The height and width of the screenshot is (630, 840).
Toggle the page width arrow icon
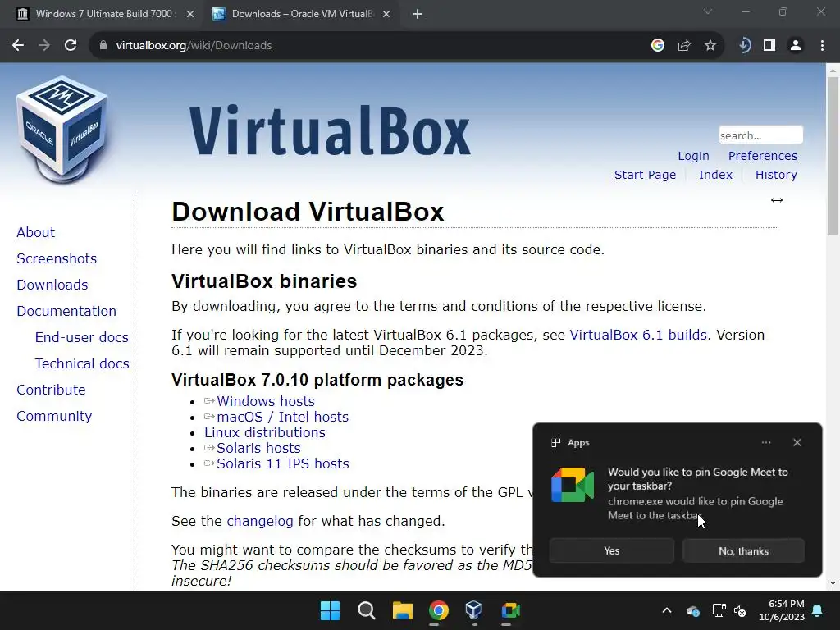point(777,200)
